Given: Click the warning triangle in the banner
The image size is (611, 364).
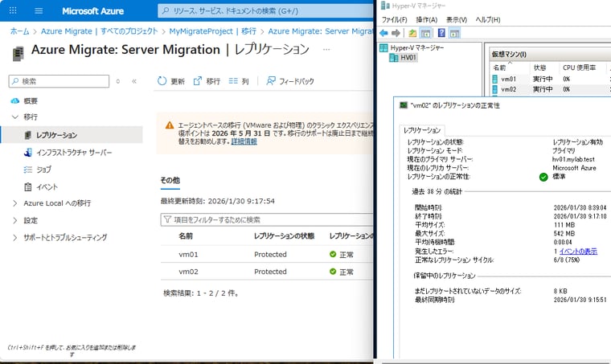Looking at the screenshot, I should pos(170,125).
